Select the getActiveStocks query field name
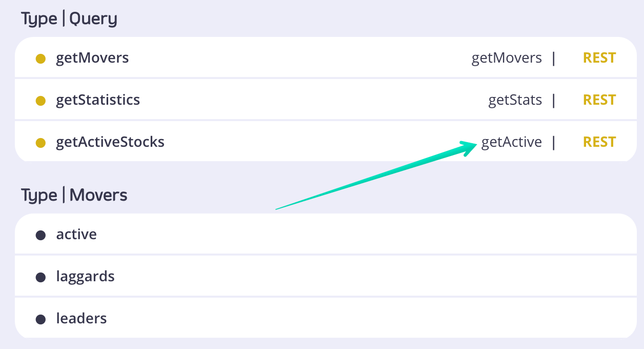Screen dimensions: 644x349 (x=110, y=142)
